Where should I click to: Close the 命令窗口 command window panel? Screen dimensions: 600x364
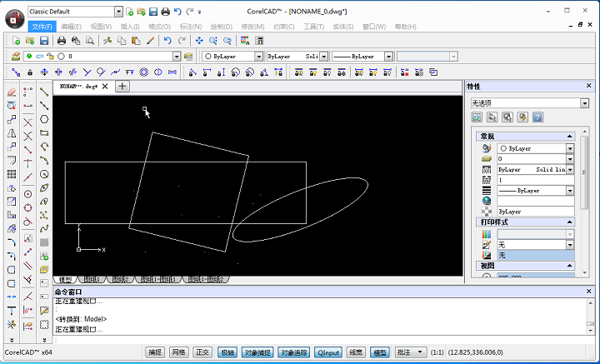click(x=588, y=292)
